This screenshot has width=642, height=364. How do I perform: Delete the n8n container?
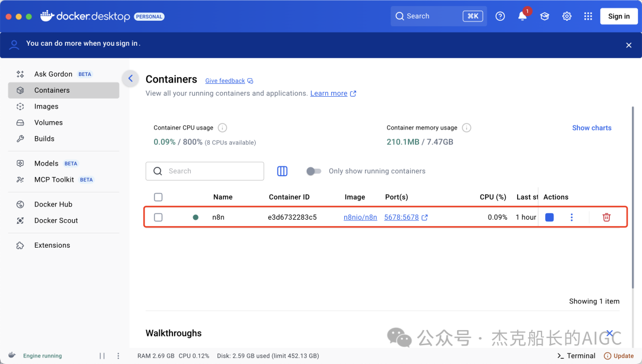tap(606, 217)
